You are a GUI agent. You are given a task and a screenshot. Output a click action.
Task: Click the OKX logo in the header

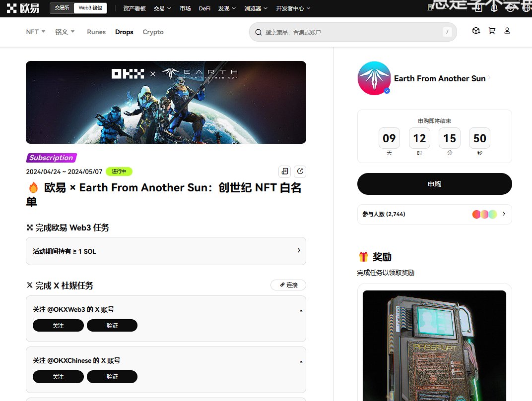pos(23,8)
